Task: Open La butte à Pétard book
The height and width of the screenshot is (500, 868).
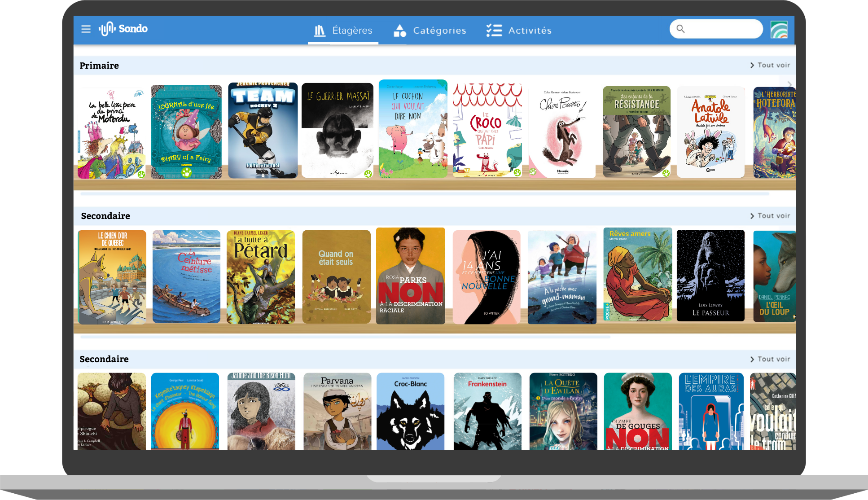Action: pos(261,277)
